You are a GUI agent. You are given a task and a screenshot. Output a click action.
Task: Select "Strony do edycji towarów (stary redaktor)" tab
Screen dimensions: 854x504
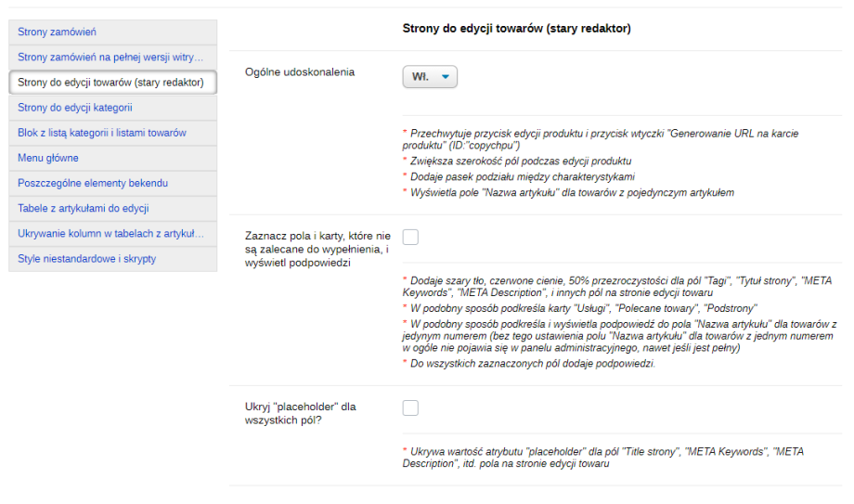pyautogui.click(x=110, y=83)
